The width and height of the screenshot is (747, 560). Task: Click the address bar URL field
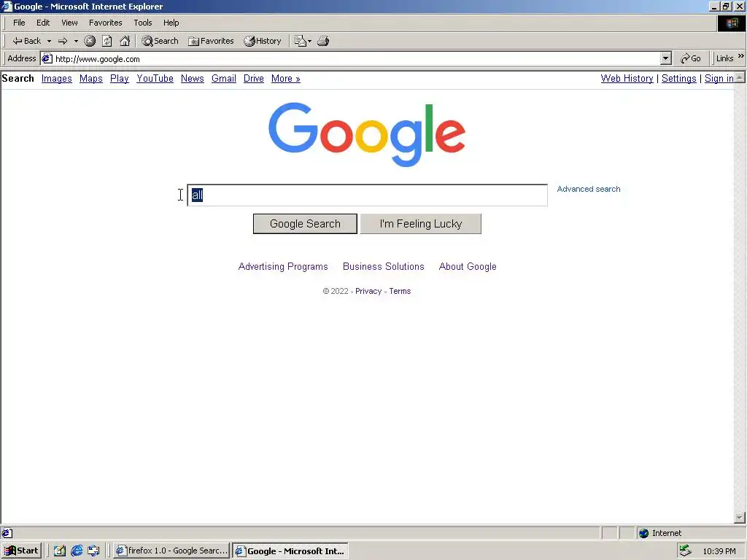click(x=356, y=58)
